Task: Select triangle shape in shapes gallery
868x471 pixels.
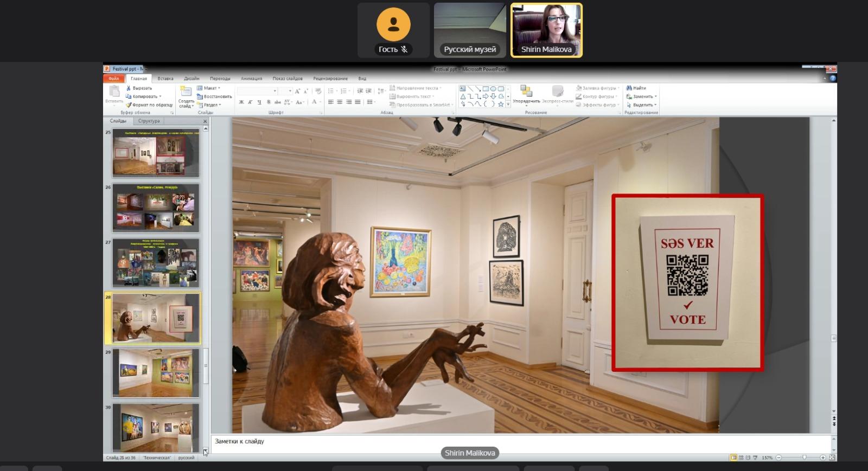Action: (x=463, y=96)
